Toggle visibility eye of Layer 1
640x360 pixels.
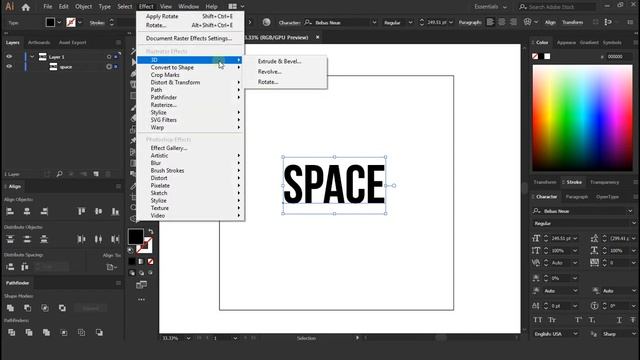9,57
